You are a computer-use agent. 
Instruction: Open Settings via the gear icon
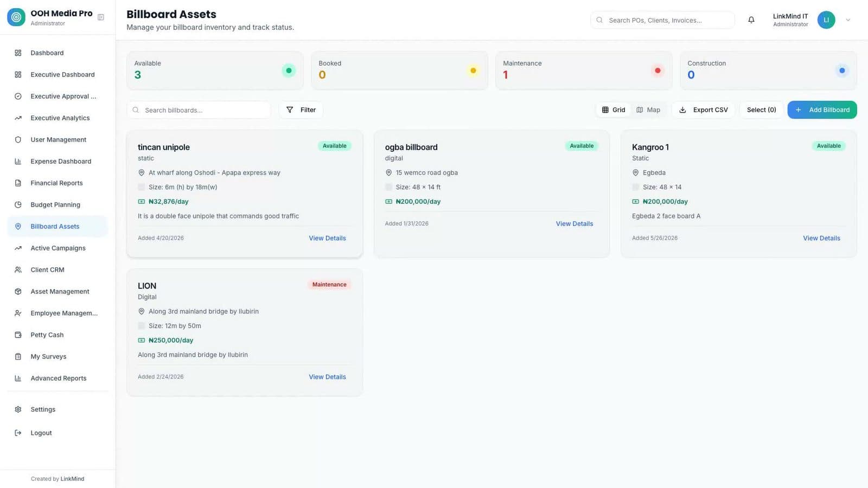point(18,409)
